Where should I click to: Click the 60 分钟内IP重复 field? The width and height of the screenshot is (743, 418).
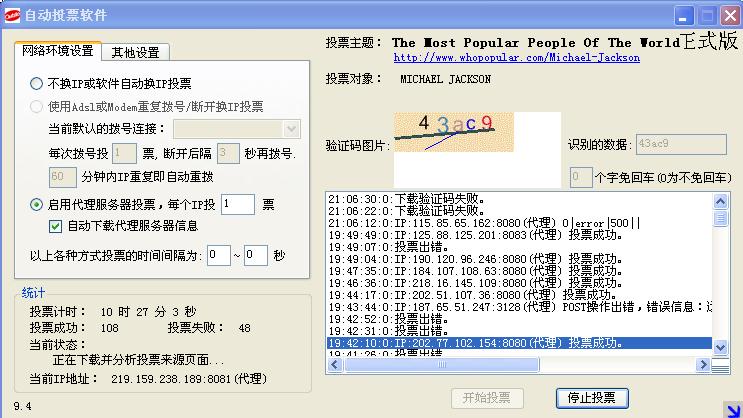63,177
